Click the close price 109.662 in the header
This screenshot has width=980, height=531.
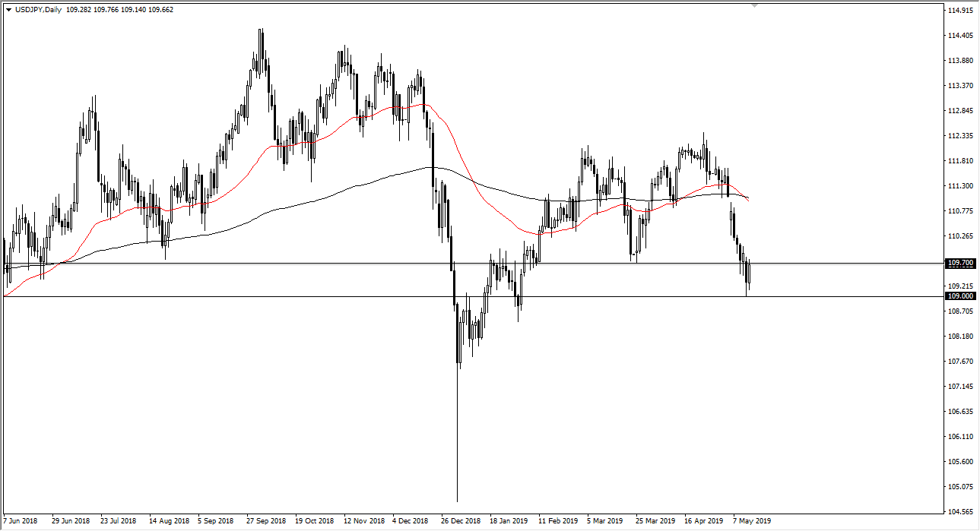[x=160, y=10]
